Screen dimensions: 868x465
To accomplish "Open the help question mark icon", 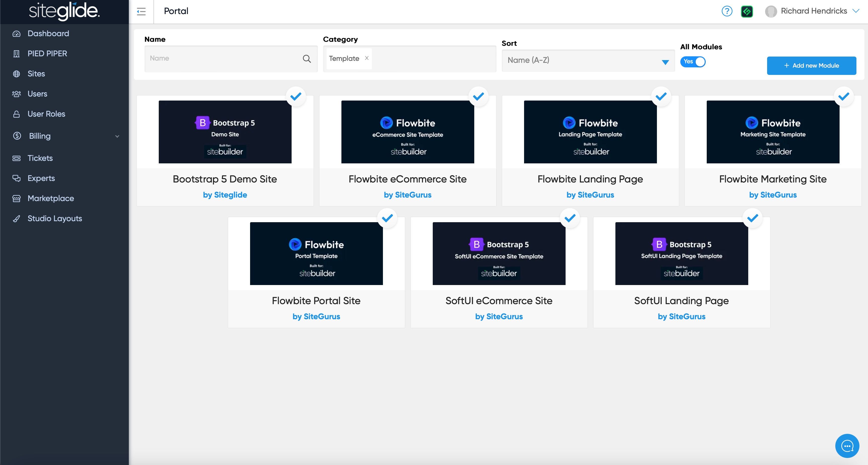I will [727, 11].
